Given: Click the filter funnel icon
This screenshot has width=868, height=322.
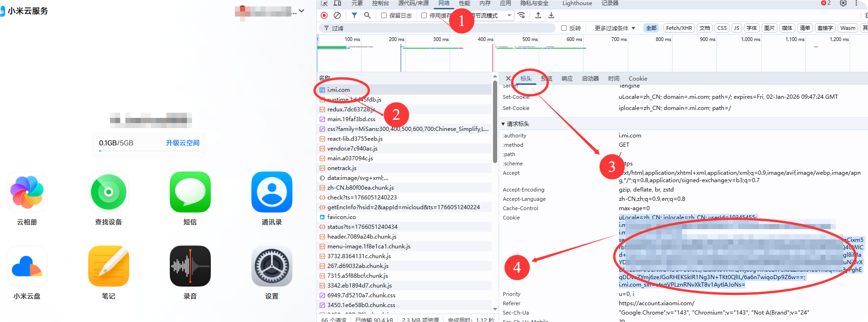Looking at the screenshot, I should pos(354,15).
